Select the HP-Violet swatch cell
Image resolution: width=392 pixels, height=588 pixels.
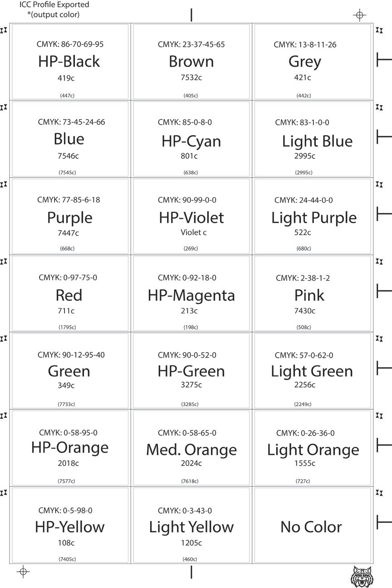pos(191,216)
